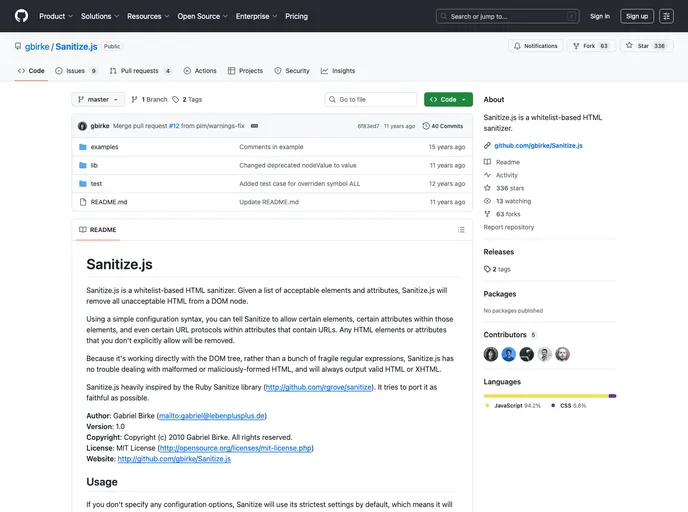Viewport: 688px width, 512px height.
Task: Click commit hash 6f83ed7
Action: point(368,126)
